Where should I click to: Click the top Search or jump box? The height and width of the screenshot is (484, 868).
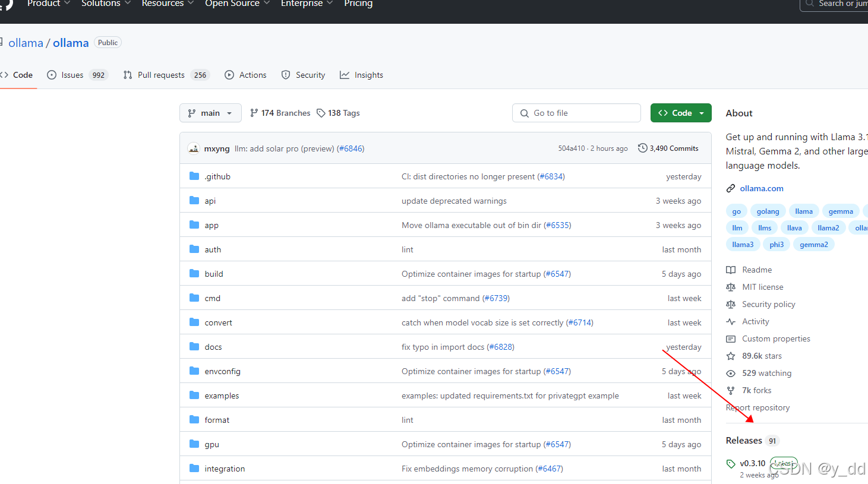point(834,4)
